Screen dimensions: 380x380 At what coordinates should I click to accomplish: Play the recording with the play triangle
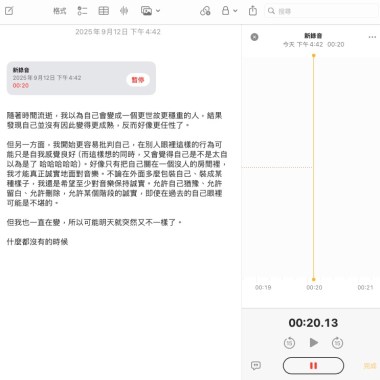tap(314, 343)
